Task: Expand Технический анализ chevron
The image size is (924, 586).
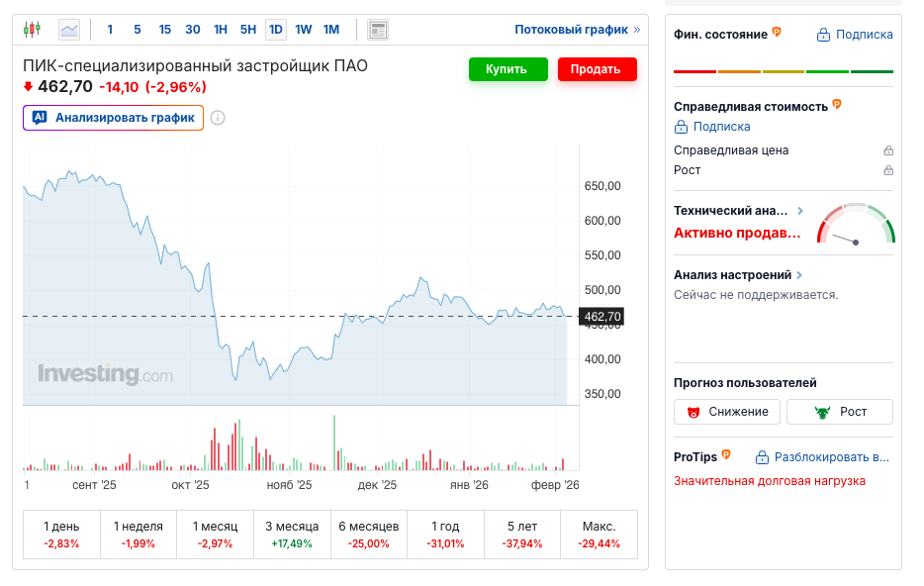Action: (x=800, y=211)
